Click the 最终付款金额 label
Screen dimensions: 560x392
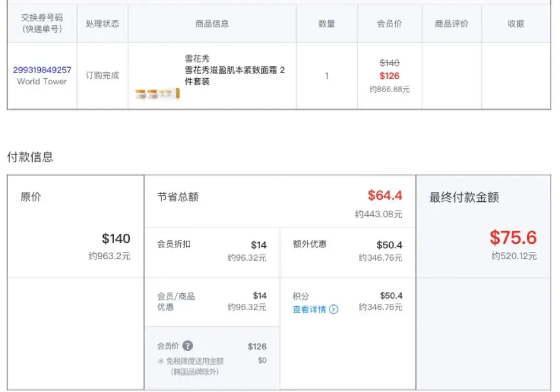464,197
